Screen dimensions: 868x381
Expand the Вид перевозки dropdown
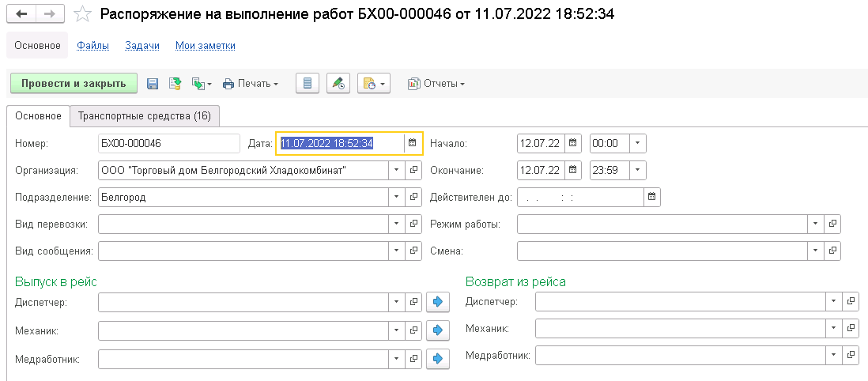[395, 224]
